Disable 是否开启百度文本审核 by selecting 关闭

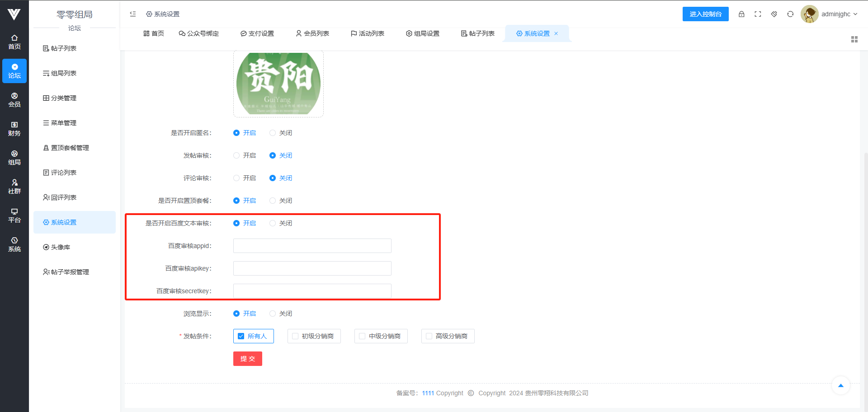tap(273, 223)
